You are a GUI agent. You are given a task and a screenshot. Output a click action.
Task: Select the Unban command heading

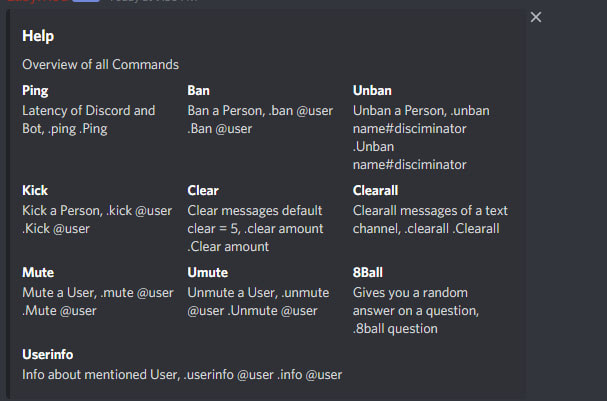point(372,90)
